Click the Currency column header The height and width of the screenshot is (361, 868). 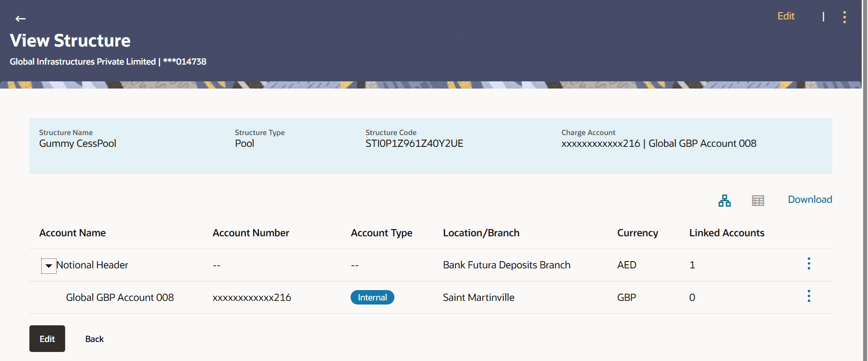point(637,233)
